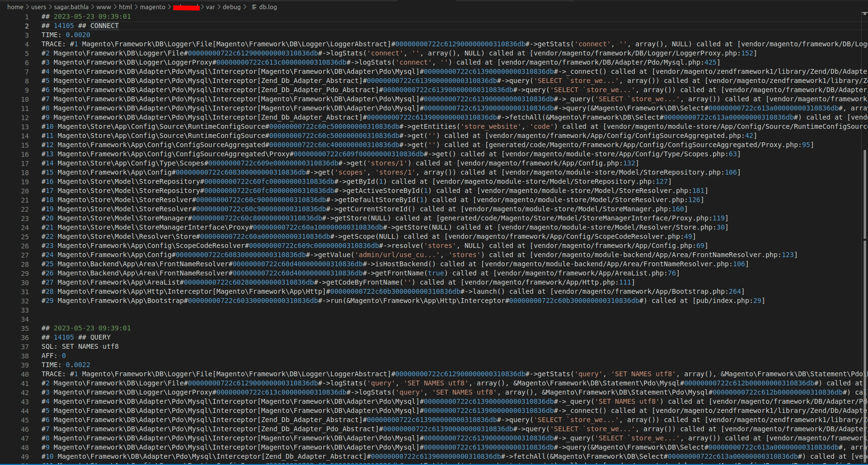
Task: Click the '## 14105 ## QUERY' line
Action: (x=76, y=337)
